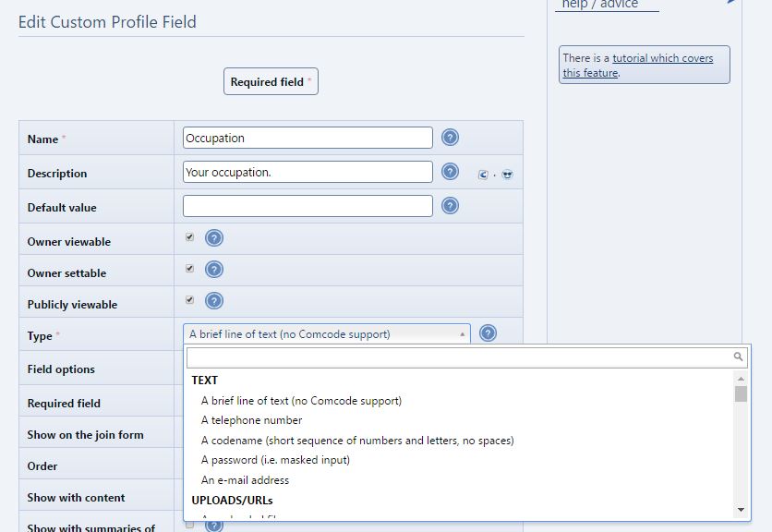Open the emoticon icon beside Description
The image size is (772, 532).
pos(507,175)
